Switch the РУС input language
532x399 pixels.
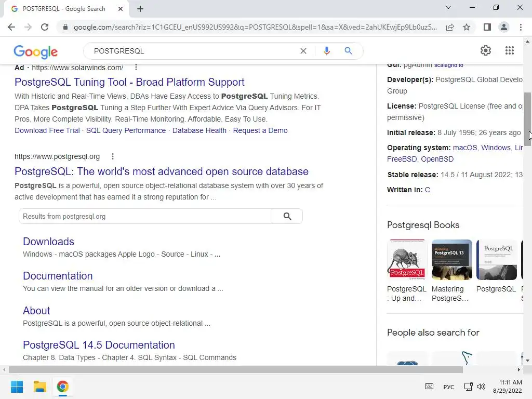point(448,387)
